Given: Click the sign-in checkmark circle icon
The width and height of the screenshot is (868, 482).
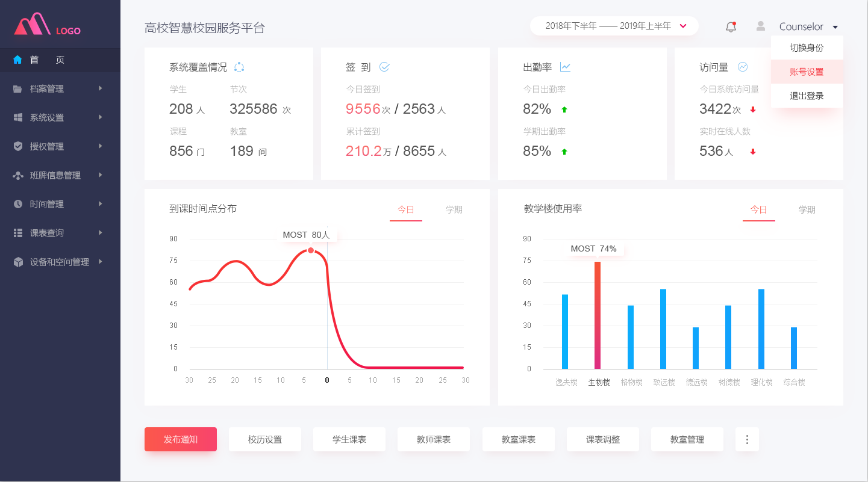Looking at the screenshot, I should coord(384,67).
